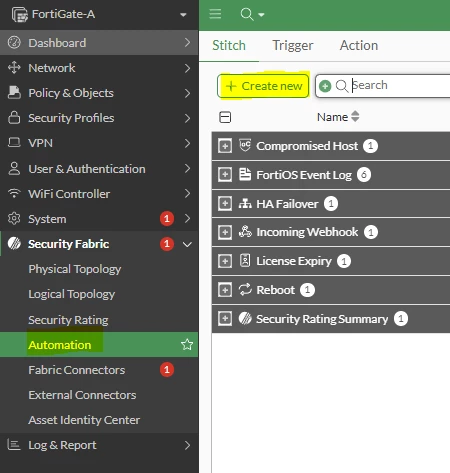Open the header search dropdown arrow

[261, 15]
